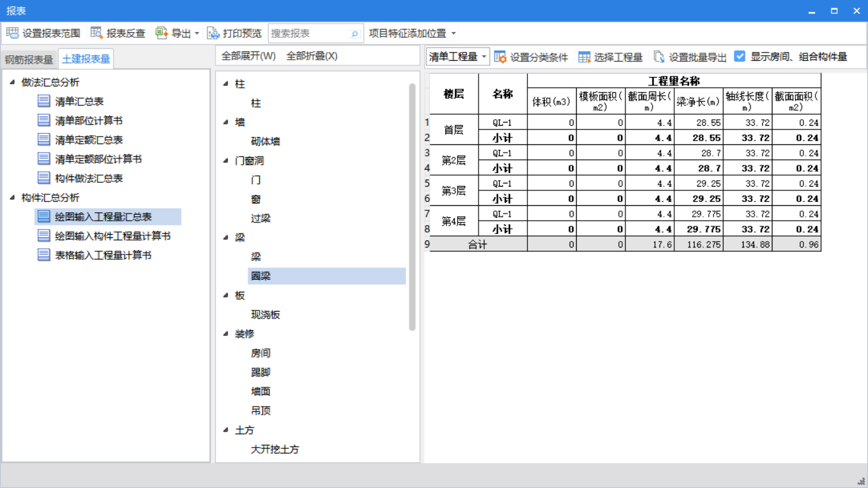Select 房间 in component tree
868x488 pixels.
click(260, 353)
